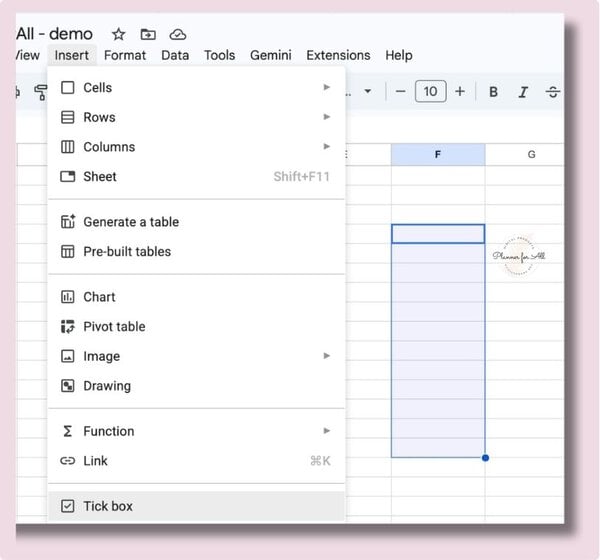Image resolution: width=600 pixels, height=560 pixels.
Task: Decrease font size with minus button
Action: 400,91
